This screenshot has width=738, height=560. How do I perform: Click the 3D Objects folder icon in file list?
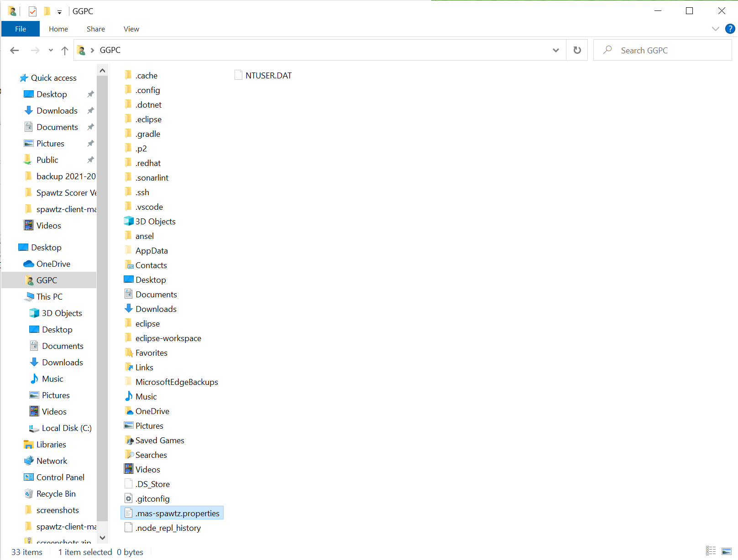pos(129,221)
